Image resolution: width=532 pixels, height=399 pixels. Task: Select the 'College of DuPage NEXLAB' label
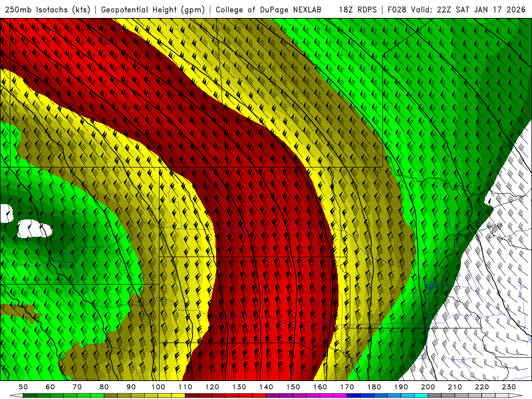[x=269, y=9]
